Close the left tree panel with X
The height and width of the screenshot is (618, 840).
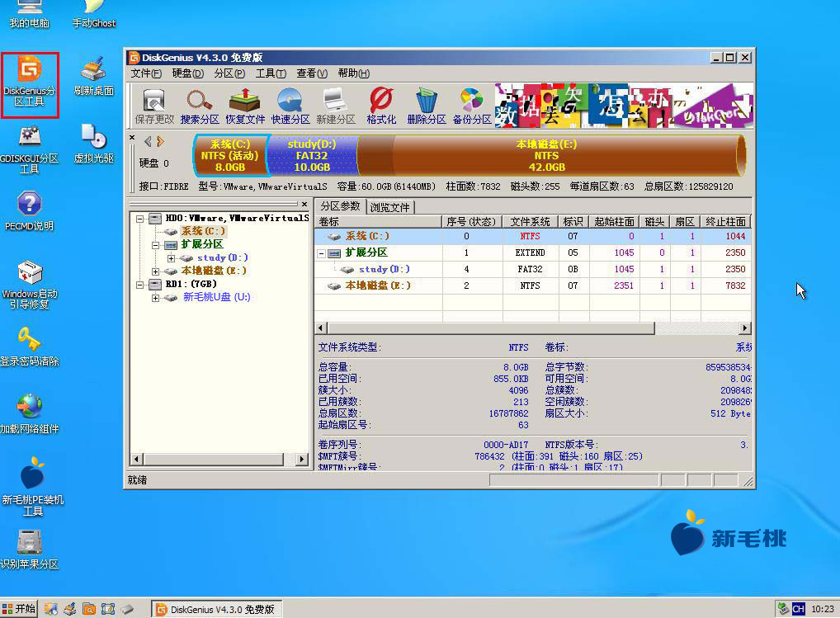(x=304, y=204)
